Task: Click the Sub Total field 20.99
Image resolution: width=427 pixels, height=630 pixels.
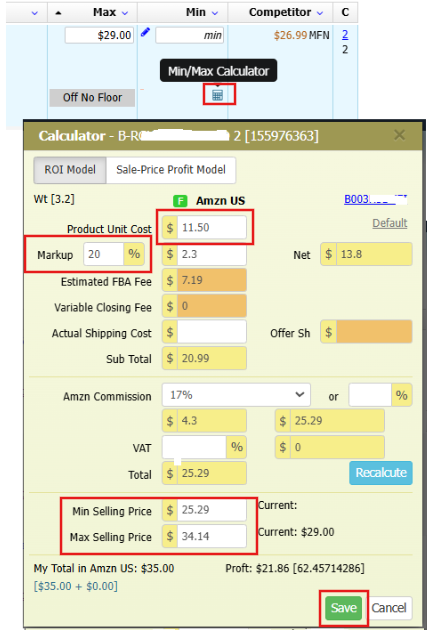Action: point(212,358)
